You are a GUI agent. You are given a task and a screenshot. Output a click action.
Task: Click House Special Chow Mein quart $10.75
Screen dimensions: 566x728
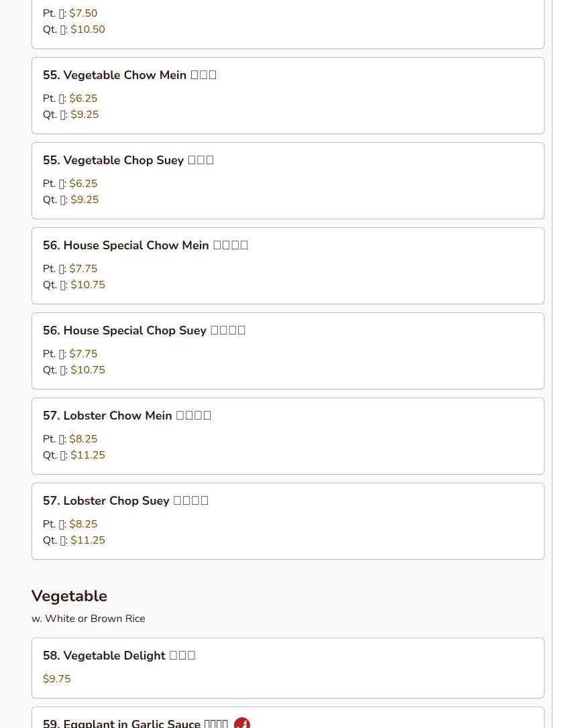point(88,285)
